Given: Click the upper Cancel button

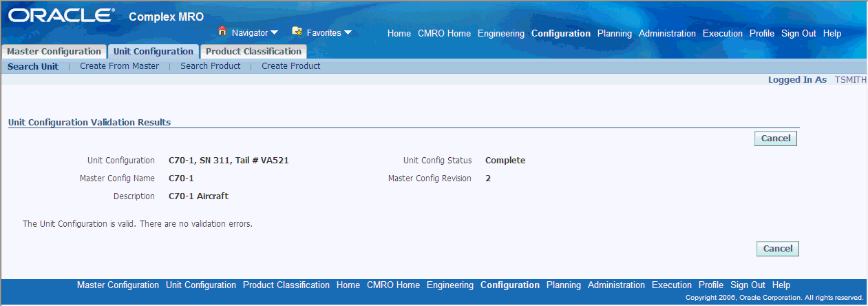Looking at the screenshot, I should [x=776, y=139].
